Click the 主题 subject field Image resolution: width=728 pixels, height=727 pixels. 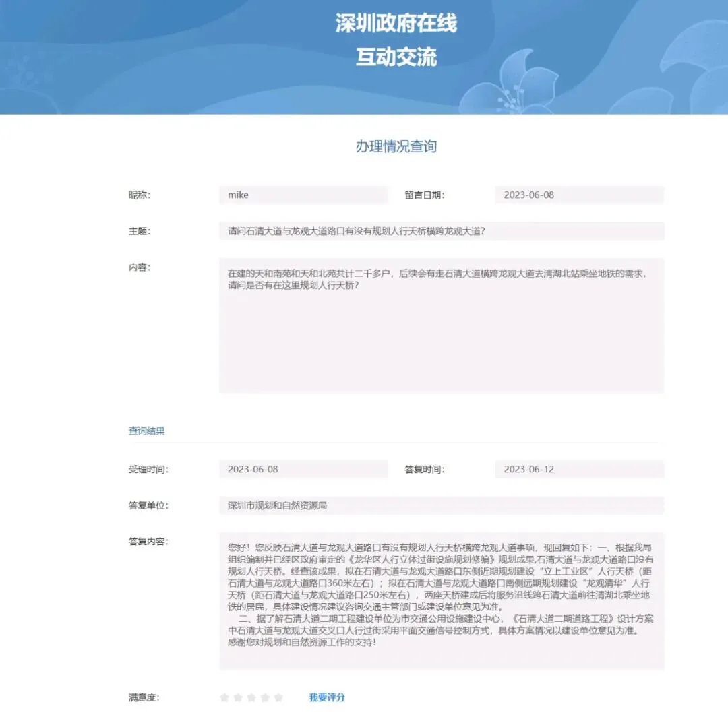click(442, 231)
